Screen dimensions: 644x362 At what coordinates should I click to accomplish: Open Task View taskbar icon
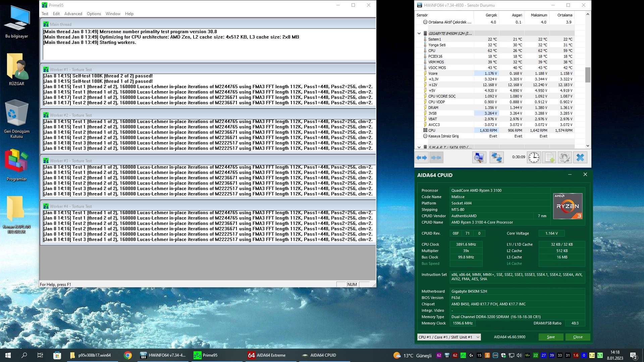[40, 355]
